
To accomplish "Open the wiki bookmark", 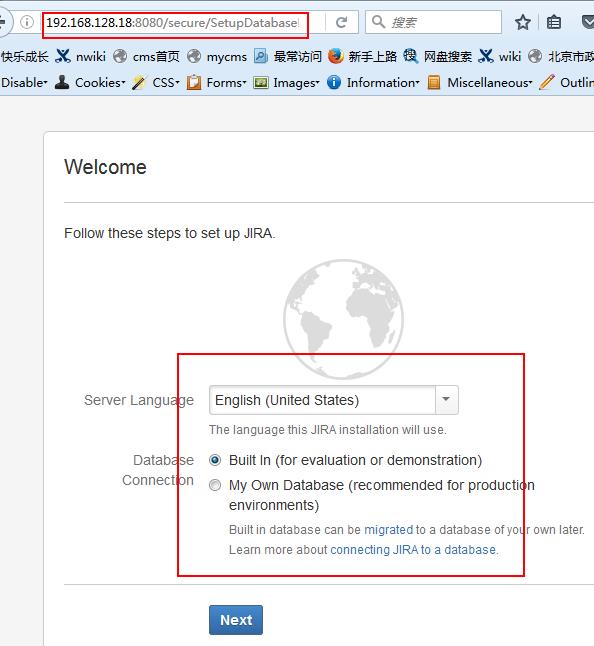I will point(500,56).
